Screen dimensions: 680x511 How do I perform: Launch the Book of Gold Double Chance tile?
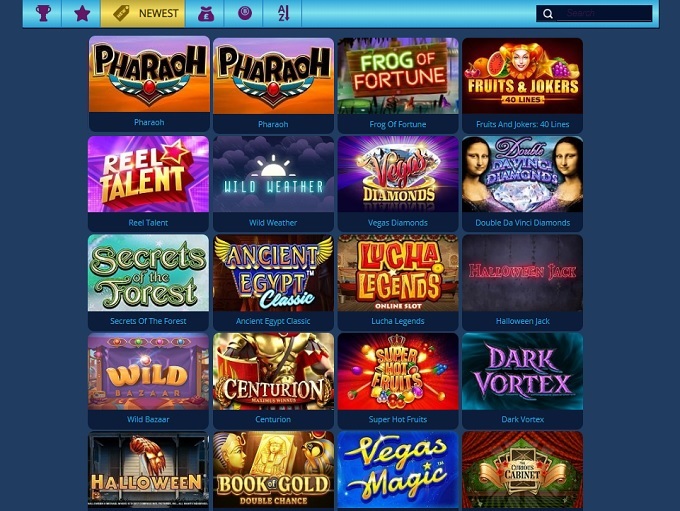(273, 469)
